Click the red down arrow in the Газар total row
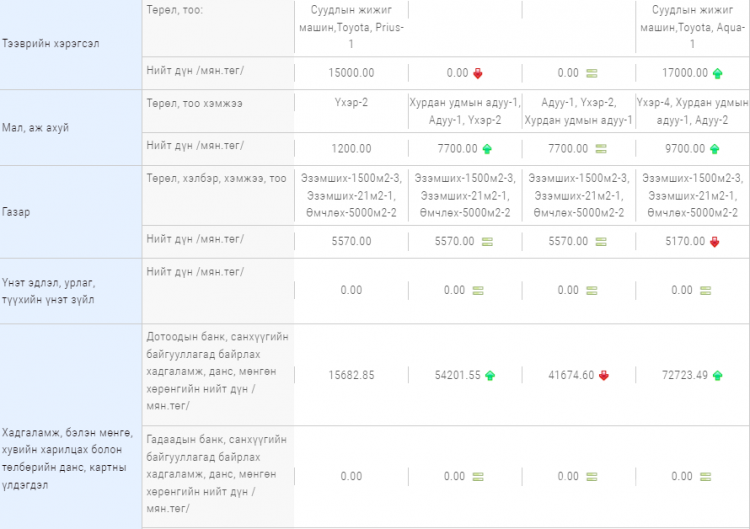 (714, 241)
